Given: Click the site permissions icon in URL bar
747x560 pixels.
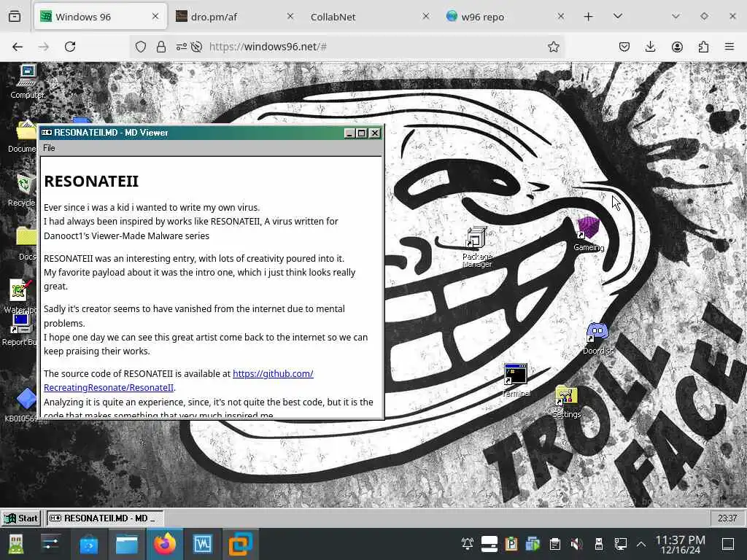Looking at the screenshot, I should click(x=182, y=47).
